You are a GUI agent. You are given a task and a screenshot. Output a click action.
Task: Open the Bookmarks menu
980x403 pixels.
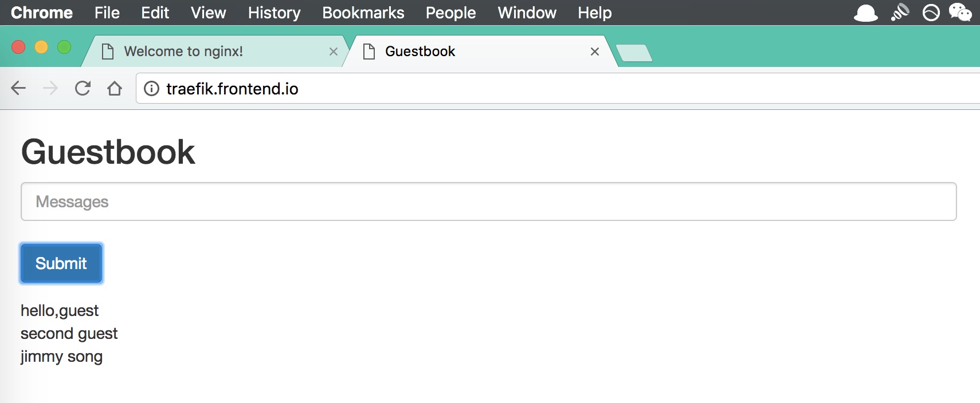[363, 13]
